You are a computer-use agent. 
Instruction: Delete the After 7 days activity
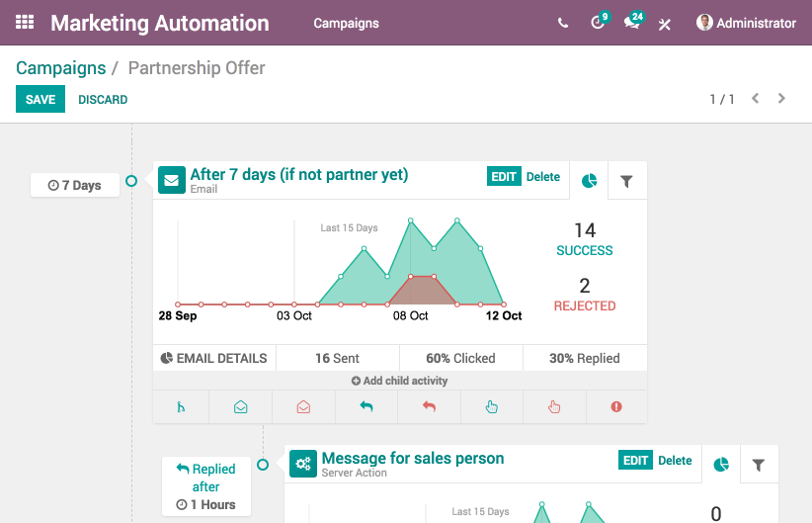tap(542, 177)
